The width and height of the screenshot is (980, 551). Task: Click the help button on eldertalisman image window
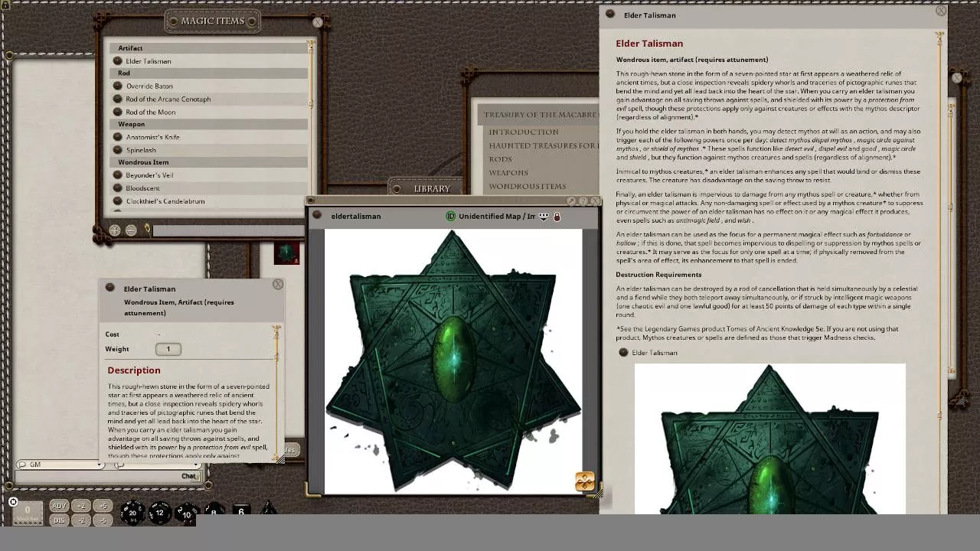coord(583,201)
